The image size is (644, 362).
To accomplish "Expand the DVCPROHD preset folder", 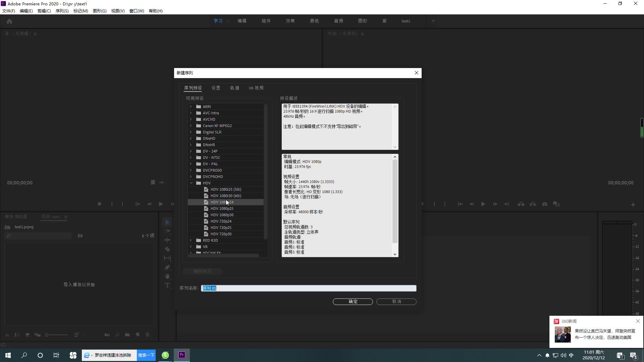I will tap(191, 177).
